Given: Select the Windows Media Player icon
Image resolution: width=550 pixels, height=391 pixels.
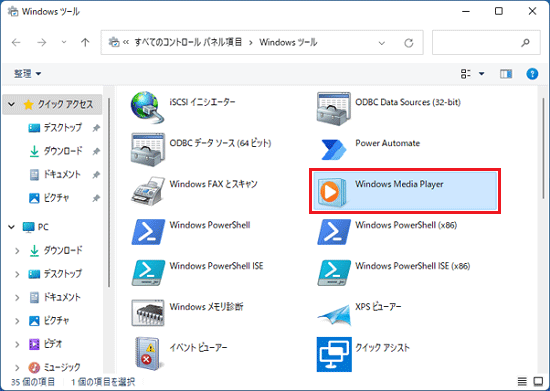Looking at the screenshot, I should click(332, 191).
